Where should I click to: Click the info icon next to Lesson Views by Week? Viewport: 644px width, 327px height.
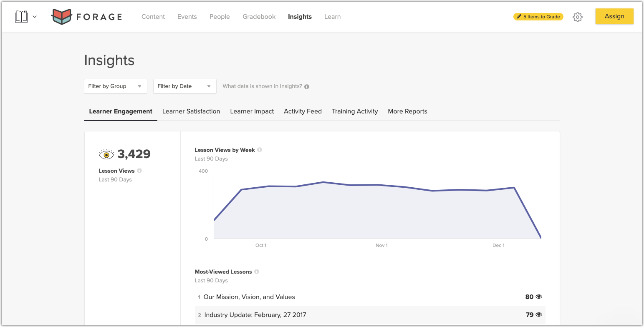point(260,150)
